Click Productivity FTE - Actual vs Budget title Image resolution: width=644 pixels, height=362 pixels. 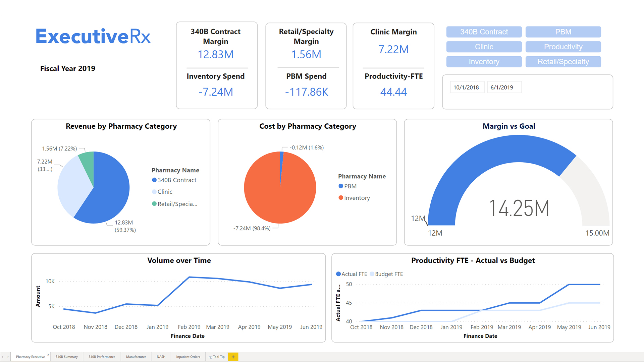(x=473, y=260)
